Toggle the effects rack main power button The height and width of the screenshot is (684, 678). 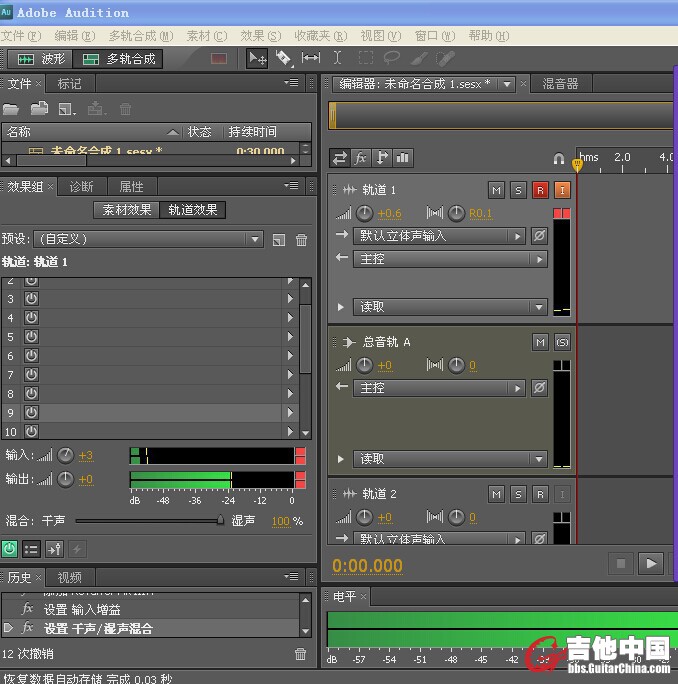tap(9, 548)
